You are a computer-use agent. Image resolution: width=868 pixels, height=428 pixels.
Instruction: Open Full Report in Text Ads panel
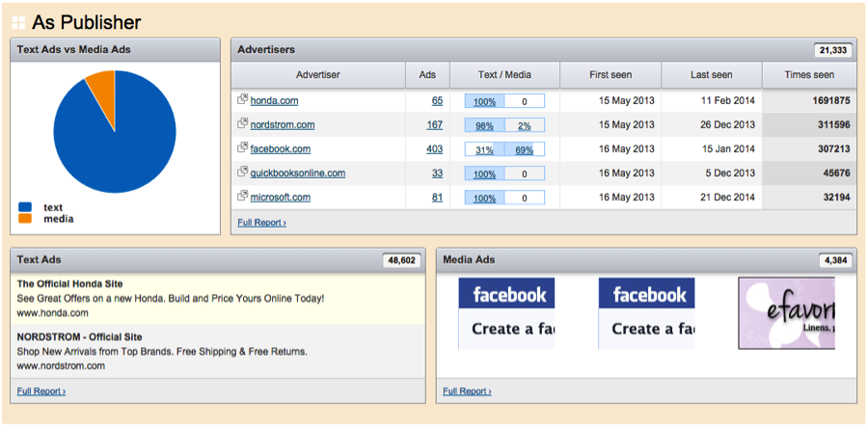pyautogui.click(x=41, y=391)
